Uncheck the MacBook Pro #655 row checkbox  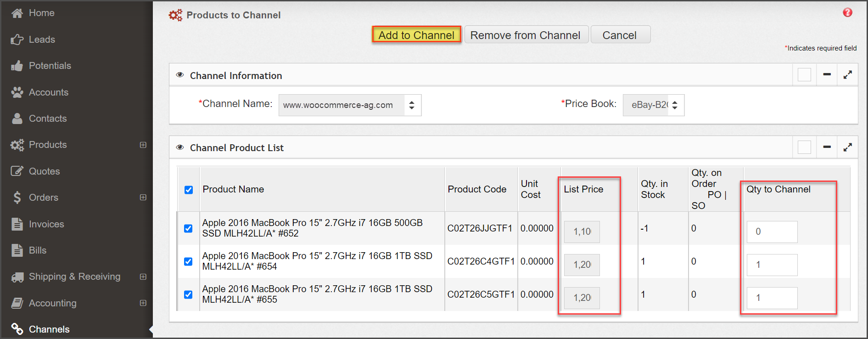pyautogui.click(x=188, y=294)
